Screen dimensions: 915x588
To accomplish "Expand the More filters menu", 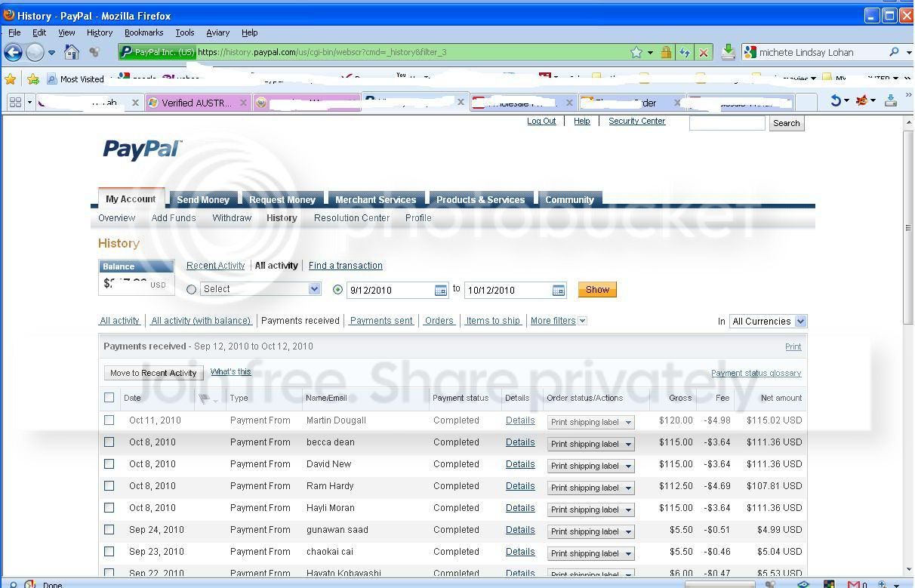I will click(558, 321).
